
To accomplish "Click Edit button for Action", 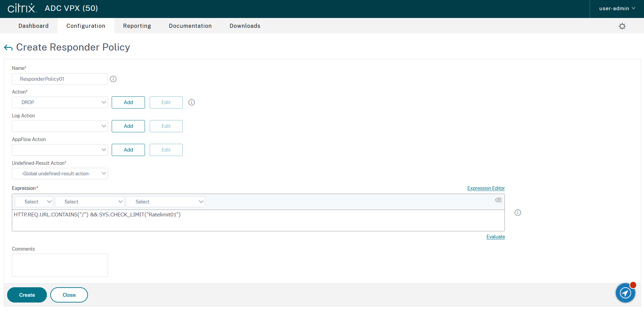I will 166,102.
